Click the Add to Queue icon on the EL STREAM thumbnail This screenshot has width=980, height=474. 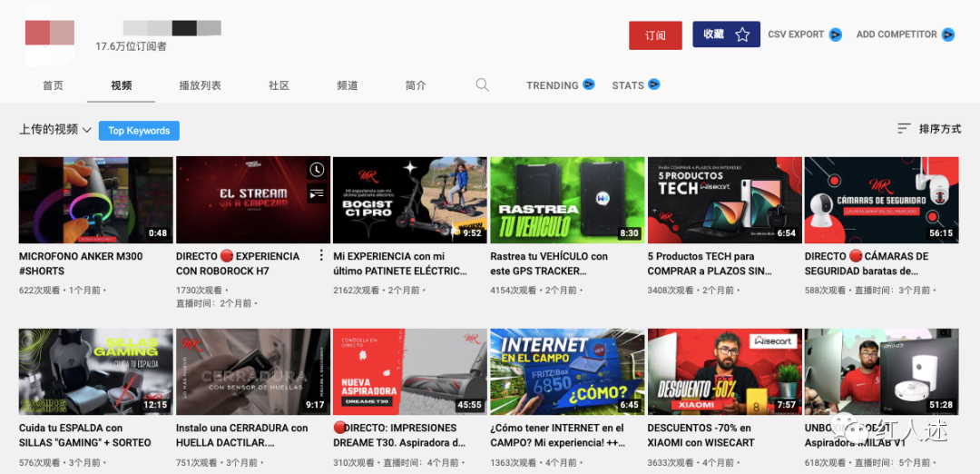tap(317, 193)
